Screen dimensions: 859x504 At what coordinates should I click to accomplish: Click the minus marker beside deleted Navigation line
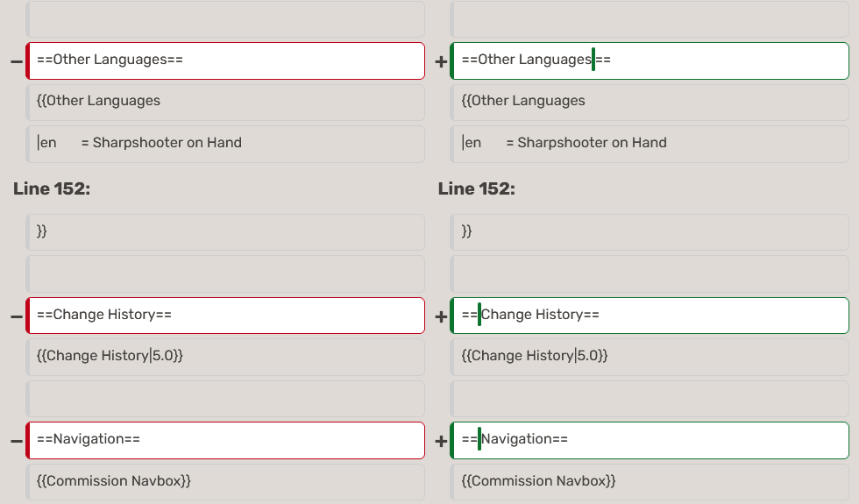coord(17,441)
